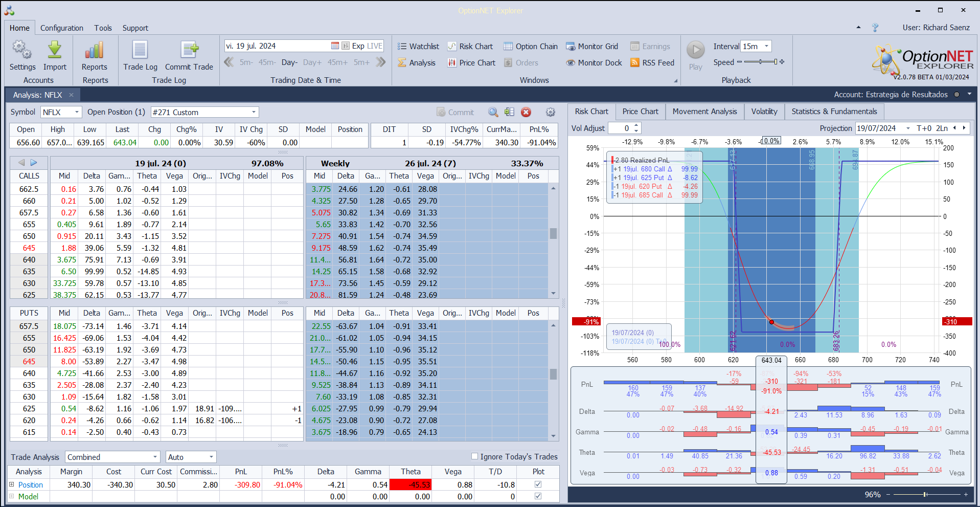This screenshot has height=507, width=980.
Task: Switch to the Support ribbon tab
Action: [x=135, y=28]
